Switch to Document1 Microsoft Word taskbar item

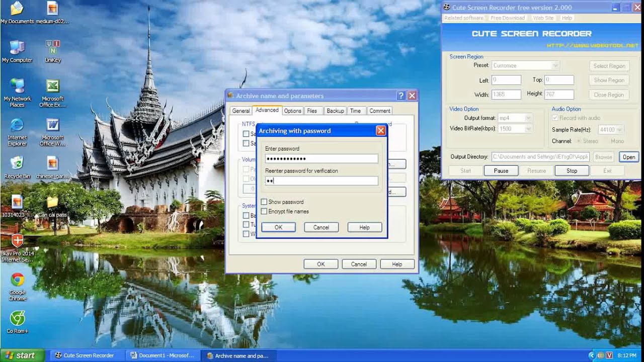(163, 355)
